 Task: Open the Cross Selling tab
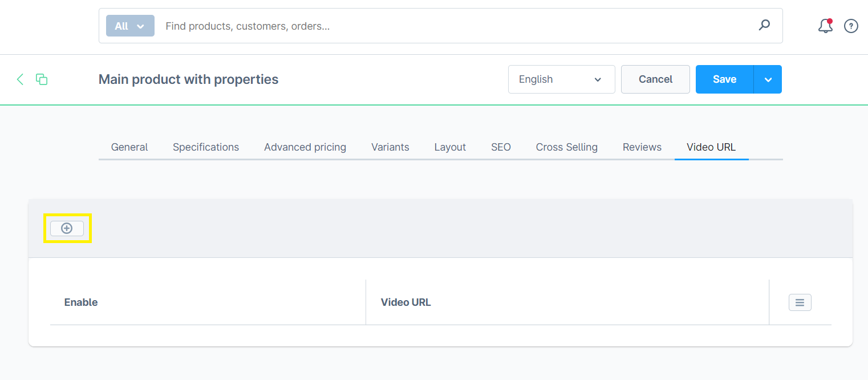(x=566, y=147)
